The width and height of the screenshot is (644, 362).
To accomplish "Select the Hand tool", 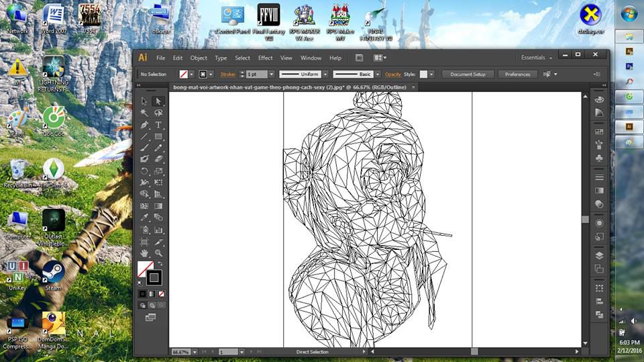I will tap(144, 253).
